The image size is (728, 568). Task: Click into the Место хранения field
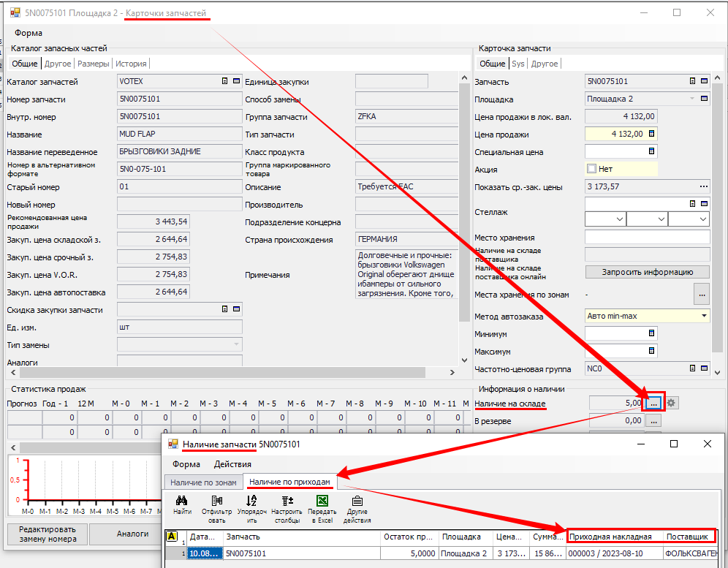[x=647, y=238]
